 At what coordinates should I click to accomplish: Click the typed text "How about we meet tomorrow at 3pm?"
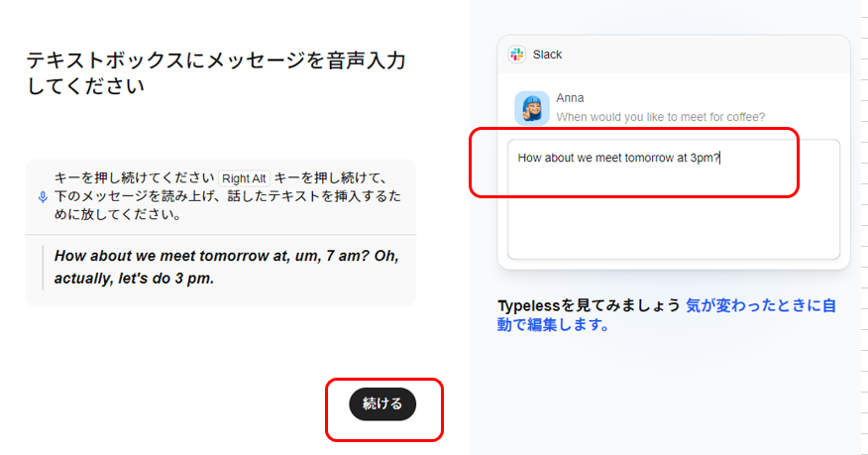pos(617,158)
